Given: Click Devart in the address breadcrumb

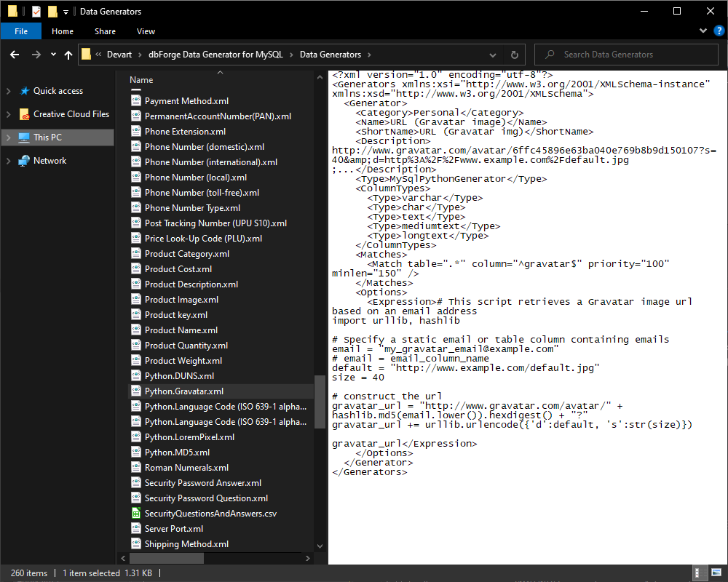Looking at the screenshot, I should pos(119,55).
